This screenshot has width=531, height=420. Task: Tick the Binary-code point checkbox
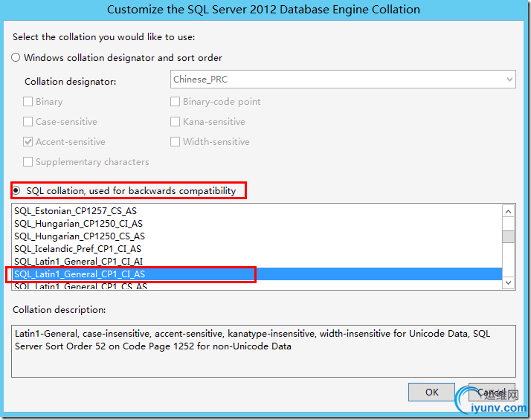[175, 102]
